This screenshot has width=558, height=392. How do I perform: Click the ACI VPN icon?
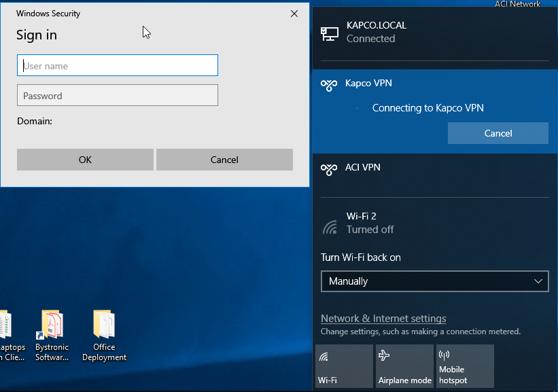pos(329,169)
